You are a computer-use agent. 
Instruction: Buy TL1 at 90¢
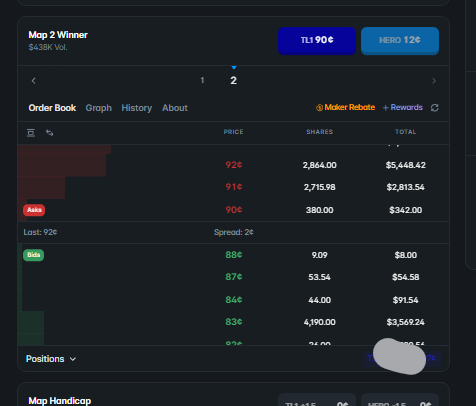[x=317, y=41]
